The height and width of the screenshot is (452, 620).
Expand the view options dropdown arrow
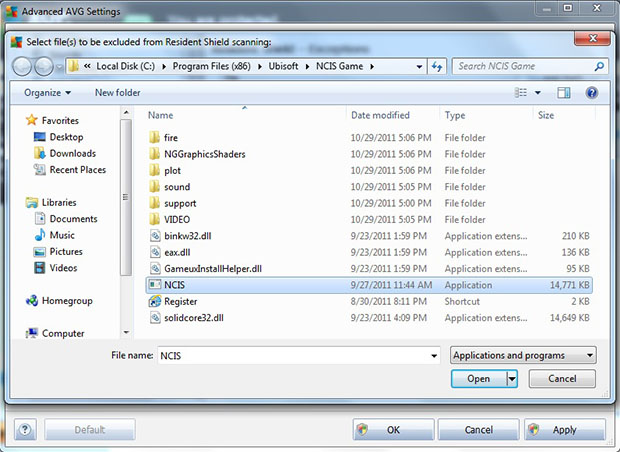538,93
